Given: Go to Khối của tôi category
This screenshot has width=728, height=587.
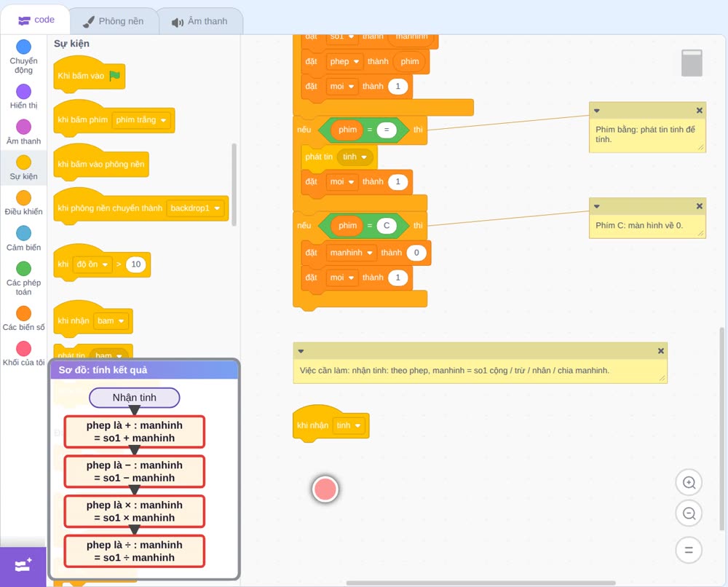Looking at the screenshot, I should pyautogui.click(x=23, y=354).
